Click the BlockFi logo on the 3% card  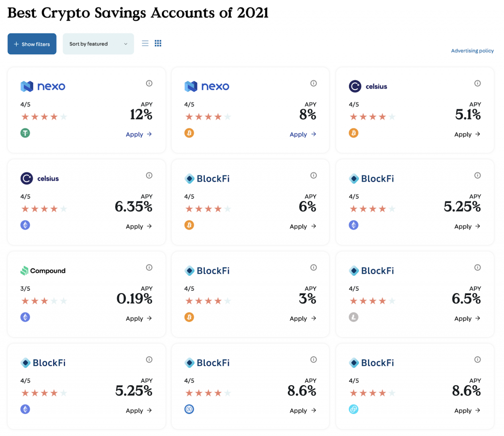[207, 270]
